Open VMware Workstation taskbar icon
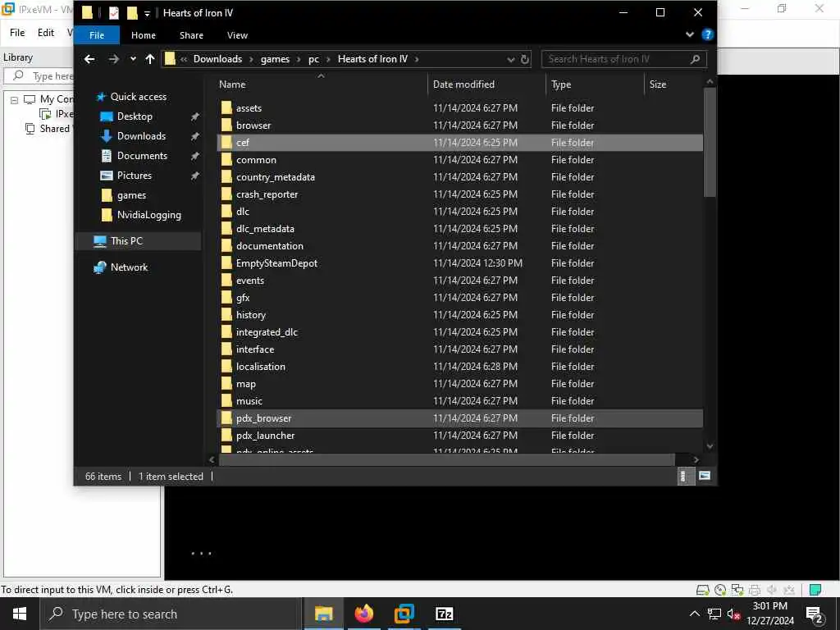The image size is (840, 630). (x=404, y=614)
